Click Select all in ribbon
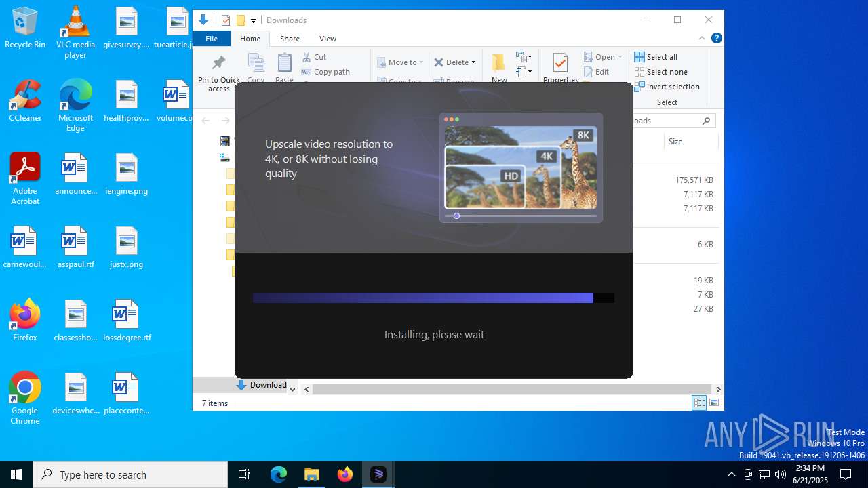Screen dimensions: 868x488 pyautogui.click(x=656, y=57)
